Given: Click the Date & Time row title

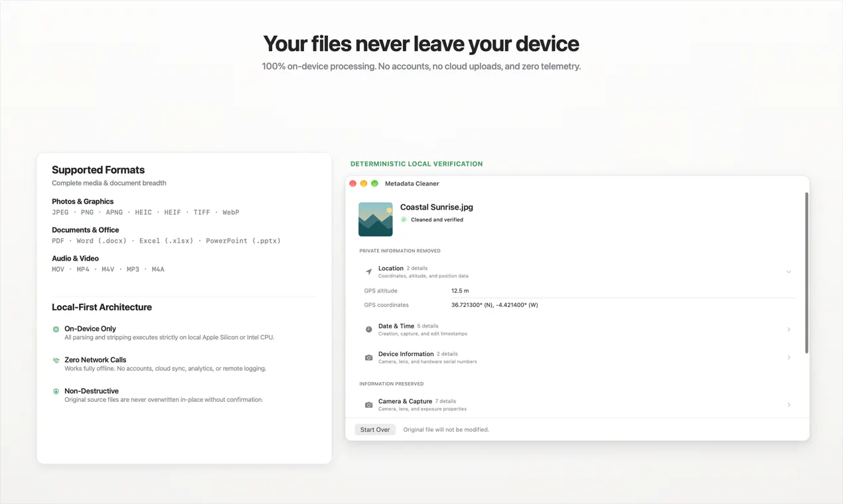Looking at the screenshot, I should coord(396,326).
